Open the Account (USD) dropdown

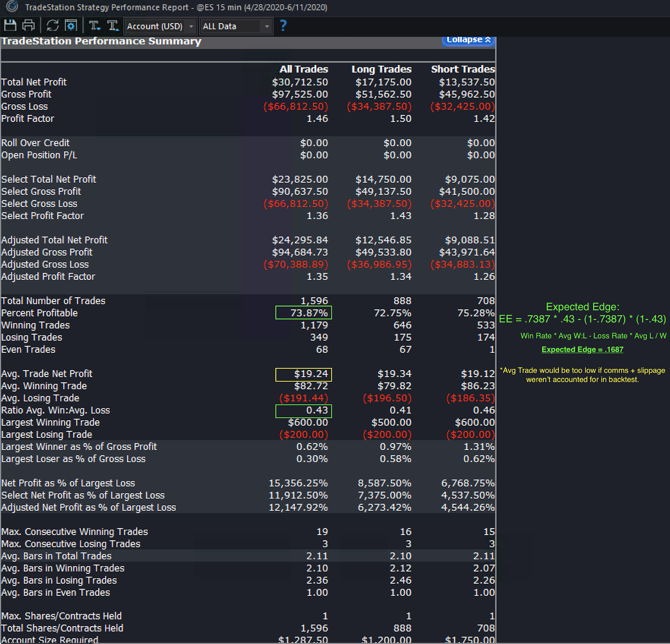coord(161,26)
